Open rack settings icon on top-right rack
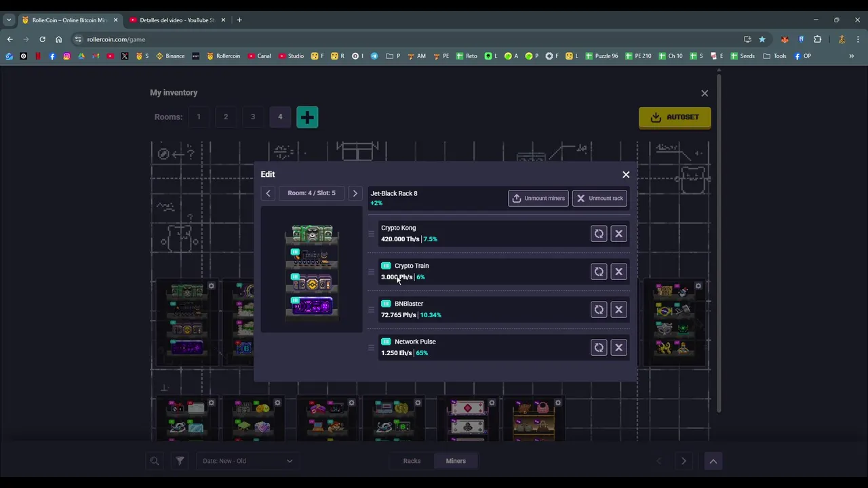Screen dimensions: 868x488 click(698, 286)
